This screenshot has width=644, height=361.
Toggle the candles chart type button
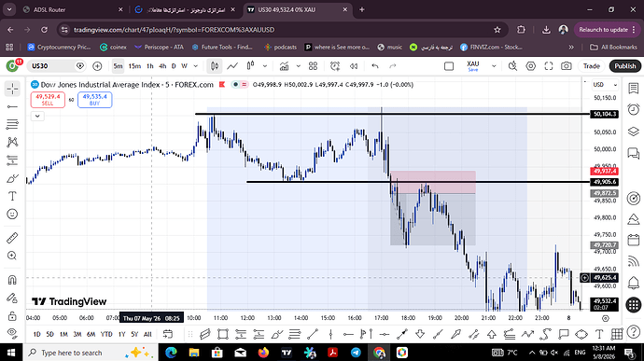(215, 66)
